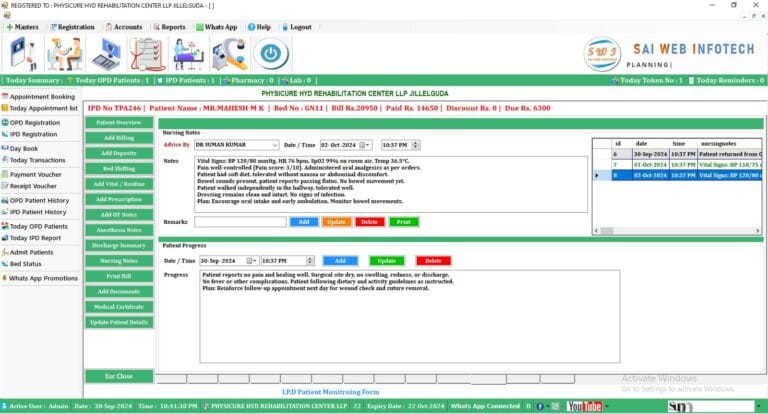Click inside the Progress text area
Screen dimensions: 768x414
[409, 317]
